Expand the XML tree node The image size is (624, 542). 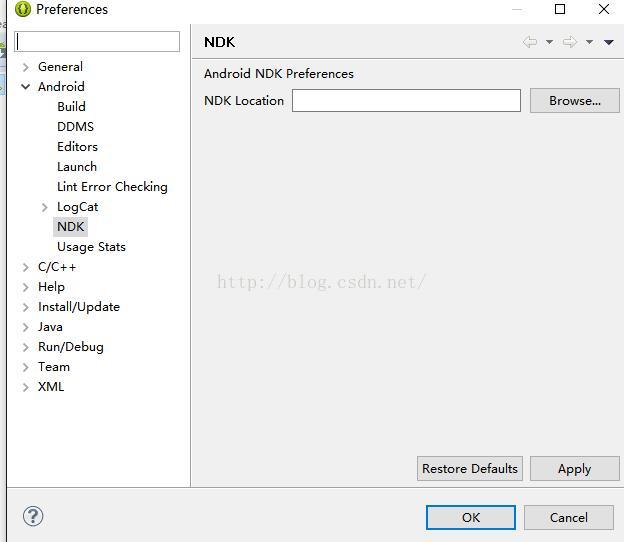[26, 387]
